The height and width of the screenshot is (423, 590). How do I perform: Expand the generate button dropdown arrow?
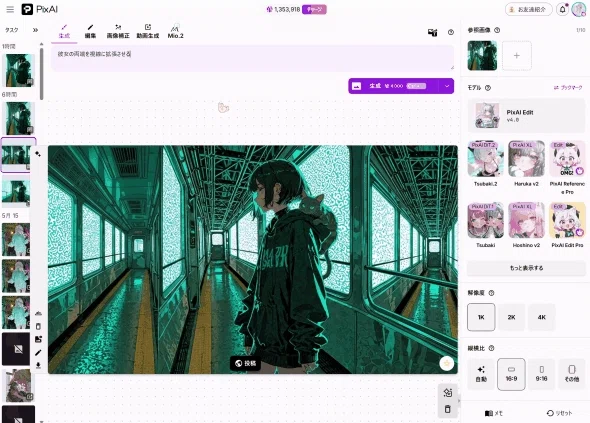pyautogui.click(x=447, y=86)
